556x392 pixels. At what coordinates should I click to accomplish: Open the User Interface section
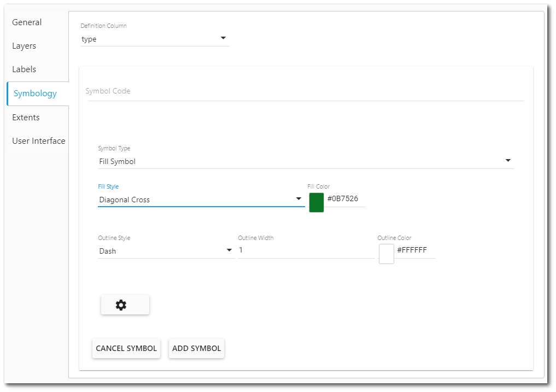38,141
